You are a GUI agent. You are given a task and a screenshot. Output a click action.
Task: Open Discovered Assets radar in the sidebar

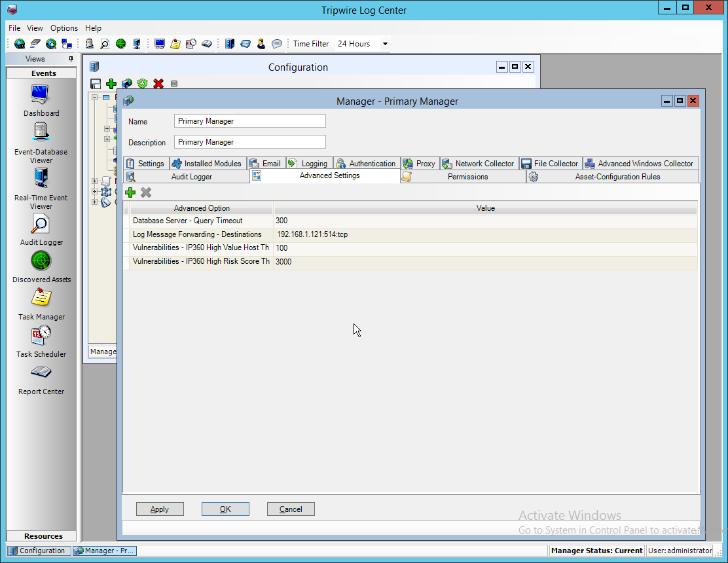[x=41, y=266]
